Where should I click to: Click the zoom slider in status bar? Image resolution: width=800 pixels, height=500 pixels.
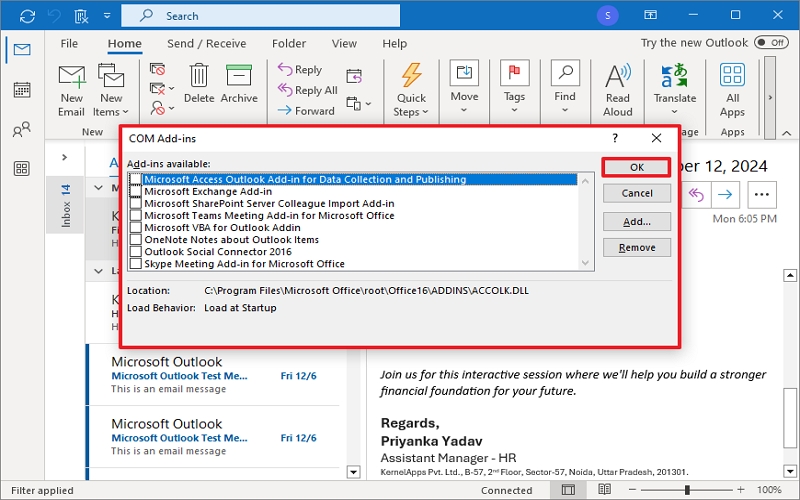pos(687,491)
